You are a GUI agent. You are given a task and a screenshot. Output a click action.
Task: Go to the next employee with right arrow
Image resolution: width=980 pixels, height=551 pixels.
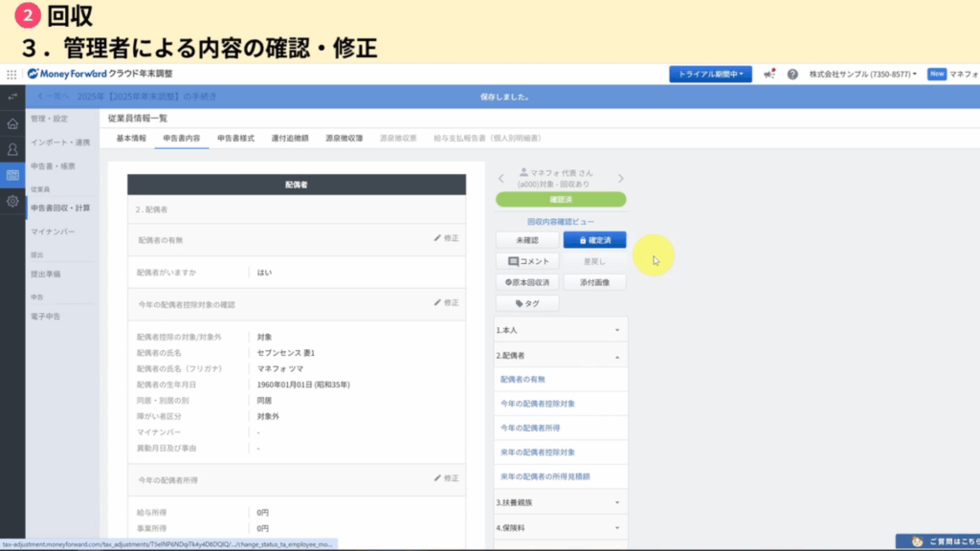[620, 178]
